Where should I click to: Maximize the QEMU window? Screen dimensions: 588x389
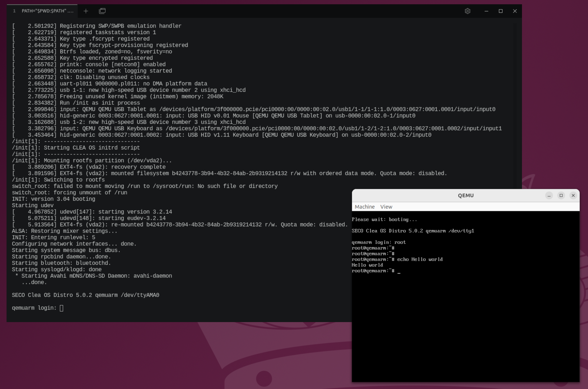coord(561,195)
